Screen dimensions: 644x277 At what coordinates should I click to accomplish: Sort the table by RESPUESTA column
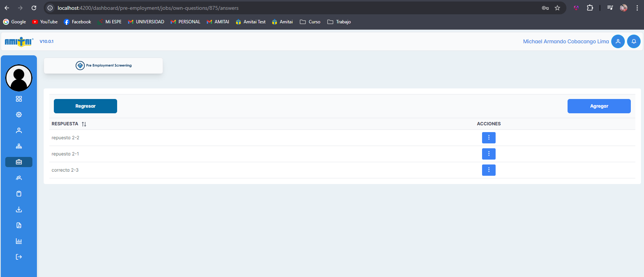[x=84, y=124]
